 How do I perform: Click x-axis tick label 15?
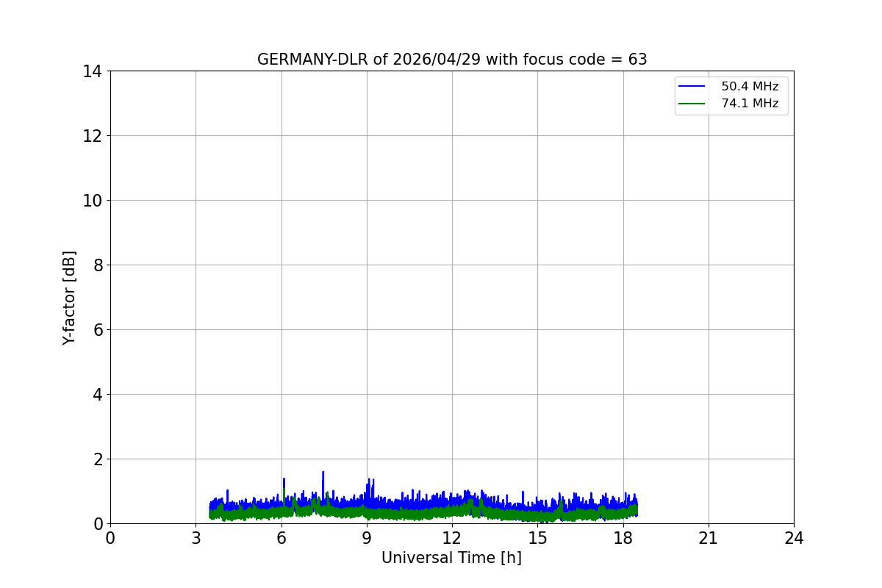537,538
